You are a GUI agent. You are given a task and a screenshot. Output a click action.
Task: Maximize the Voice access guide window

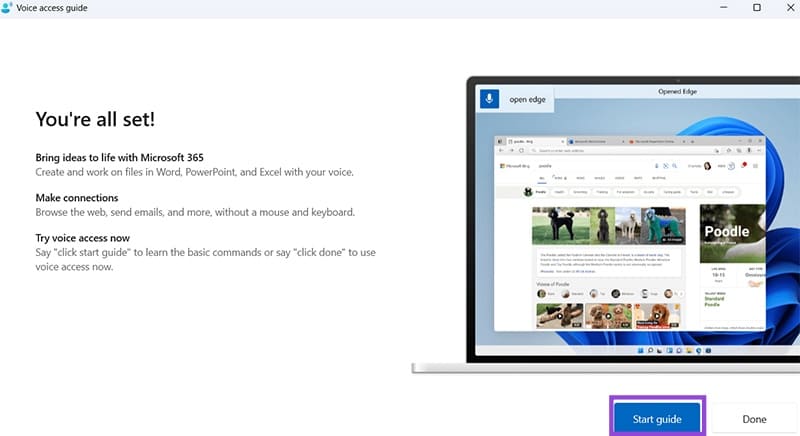[757, 7]
